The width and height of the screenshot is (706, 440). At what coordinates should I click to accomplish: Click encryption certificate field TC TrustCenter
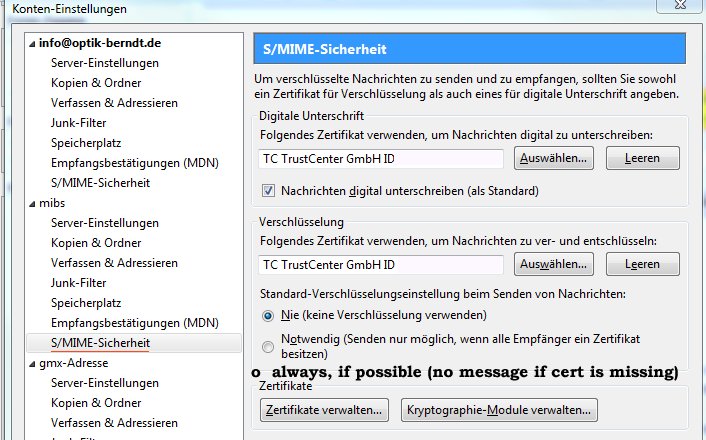coord(381,265)
